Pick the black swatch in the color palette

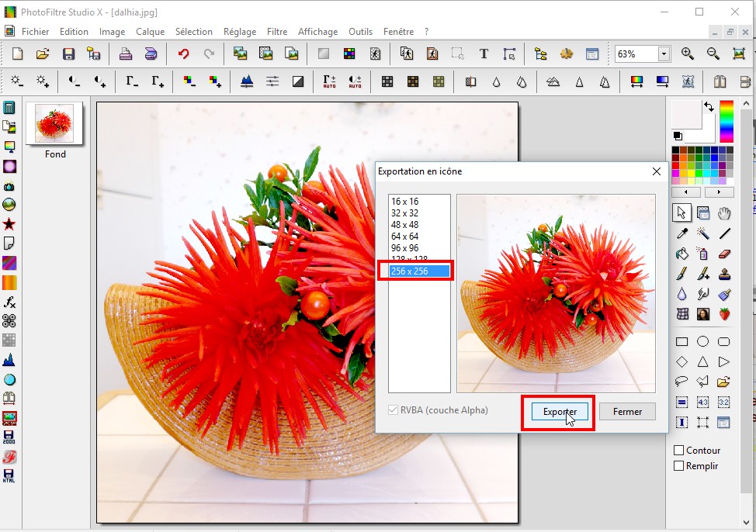click(x=675, y=150)
